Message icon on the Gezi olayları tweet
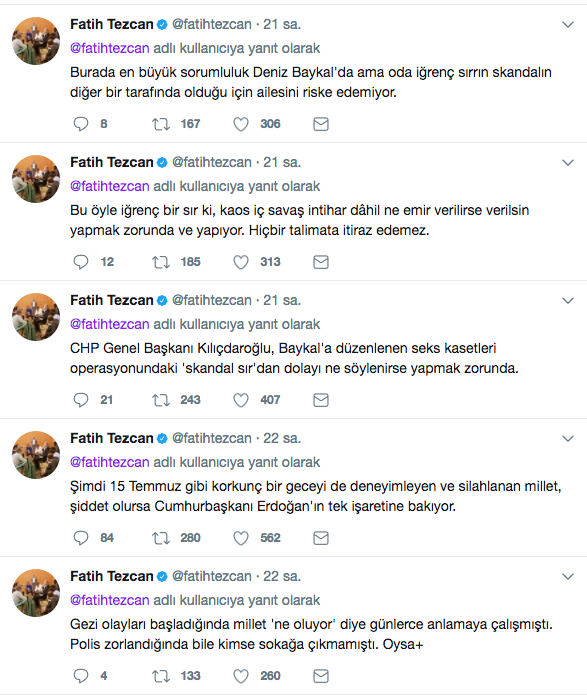Viewport: 587px width, 697px height. pyautogui.click(x=321, y=676)
